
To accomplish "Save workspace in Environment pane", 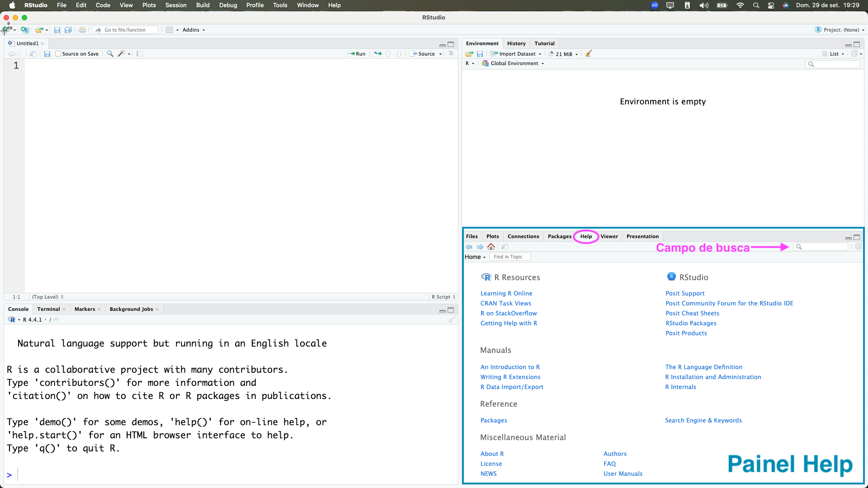I will click(480, 54).
